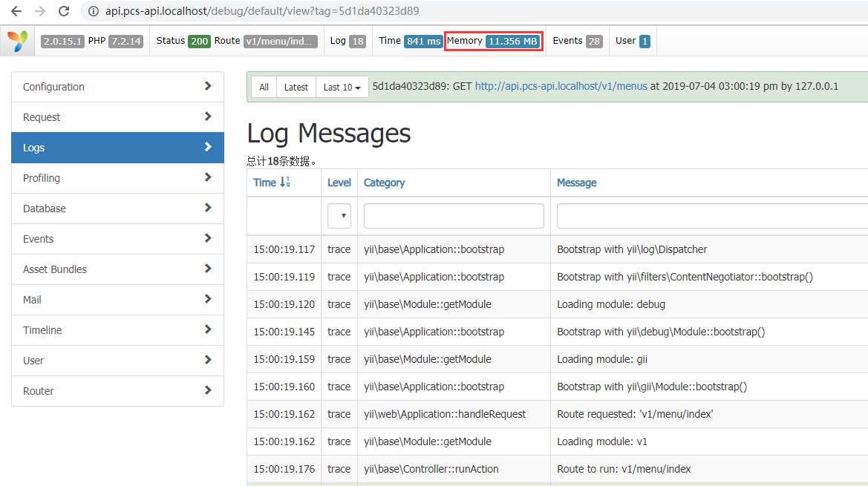Click the browser forward arrow
Screen dimensions: 868x486
click(x=40, y=11)
